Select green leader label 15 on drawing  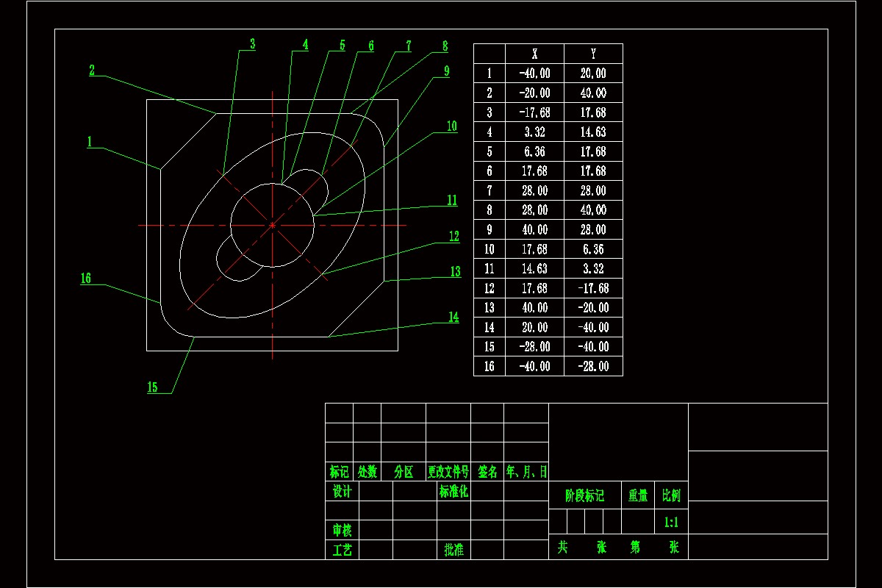tap(152, 387)
